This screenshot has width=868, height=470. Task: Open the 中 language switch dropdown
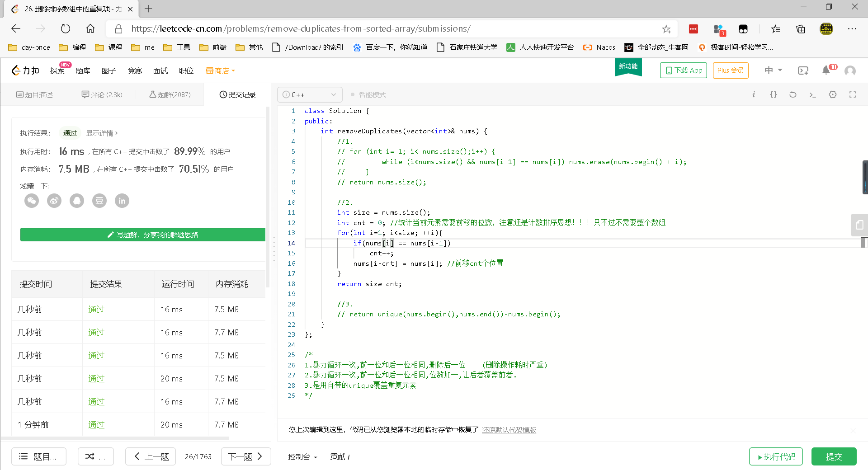pyautogui.click(x=773, y=70)
